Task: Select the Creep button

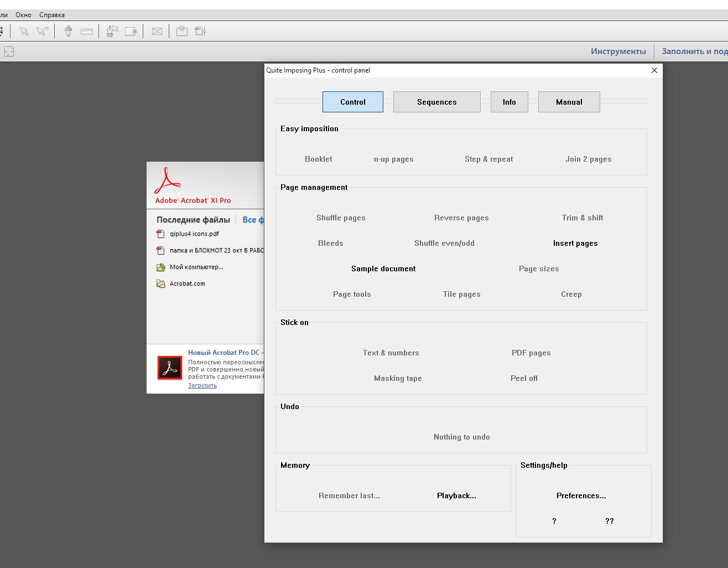Action: click(x=571, y=294)
